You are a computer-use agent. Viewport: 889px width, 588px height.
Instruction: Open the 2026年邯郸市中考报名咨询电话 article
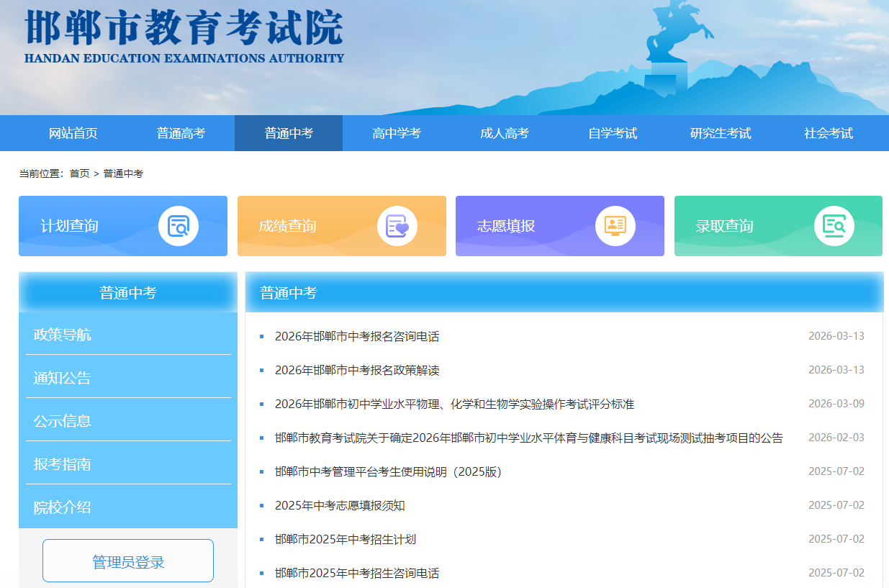tap(356, 336)
